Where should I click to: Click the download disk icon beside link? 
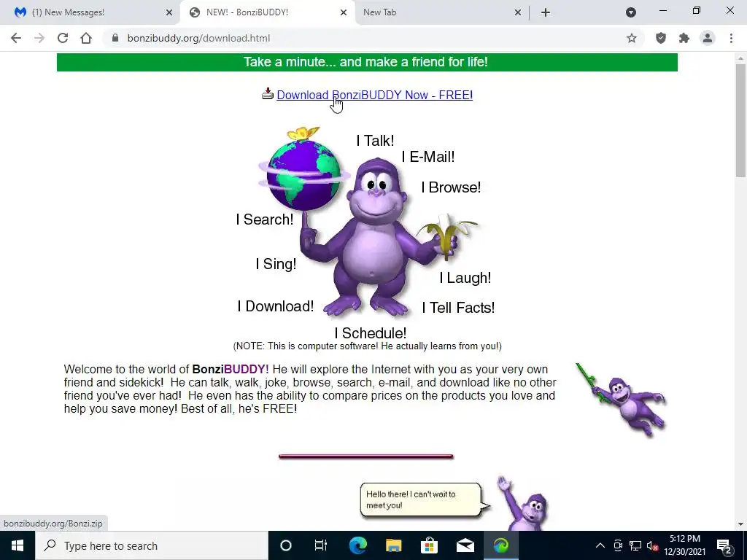268,93
